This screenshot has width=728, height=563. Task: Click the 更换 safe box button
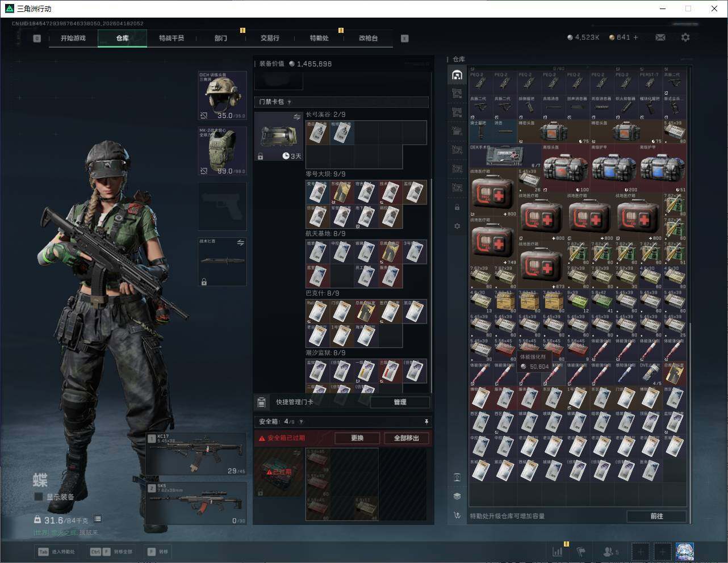pos(357,438)
